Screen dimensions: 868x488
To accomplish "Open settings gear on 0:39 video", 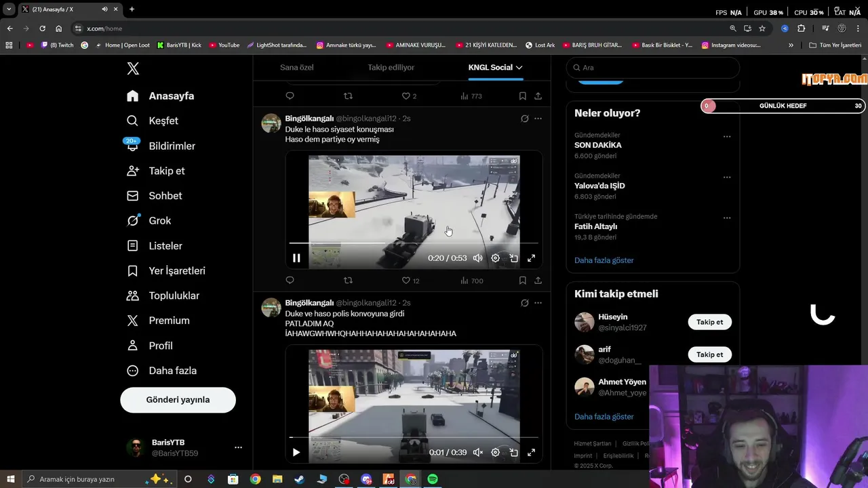I will pyautogui.click(x=496, y=453).
